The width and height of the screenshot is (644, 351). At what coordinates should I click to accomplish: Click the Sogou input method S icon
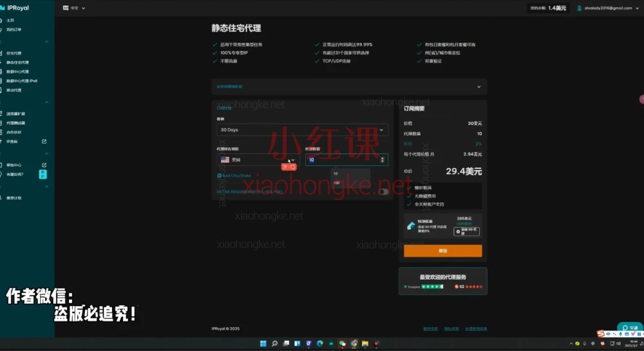tap(600, 334)
